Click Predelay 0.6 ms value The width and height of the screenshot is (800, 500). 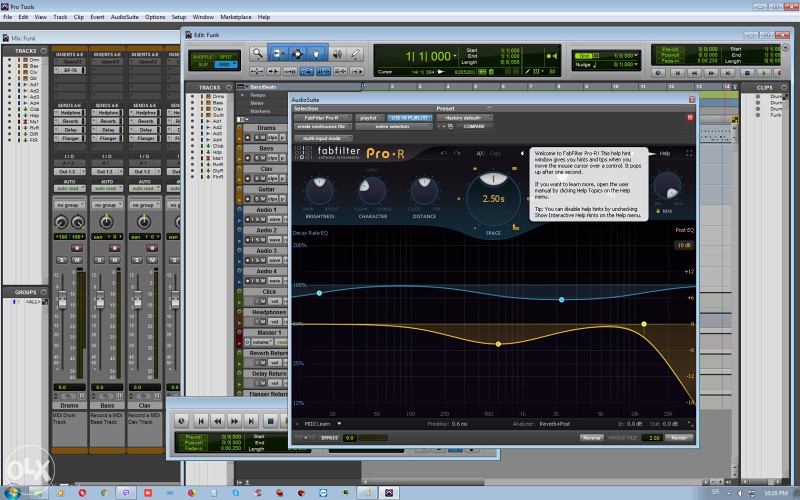459,423
